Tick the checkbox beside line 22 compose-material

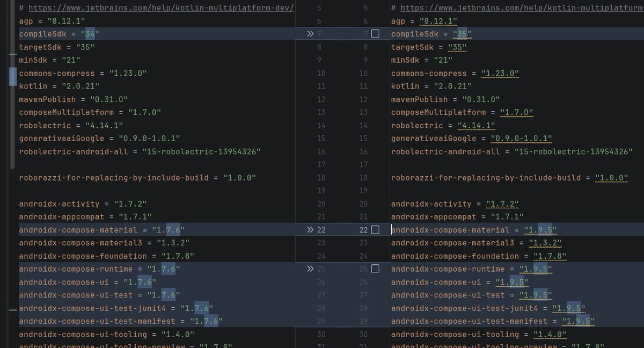click(375, 230)
